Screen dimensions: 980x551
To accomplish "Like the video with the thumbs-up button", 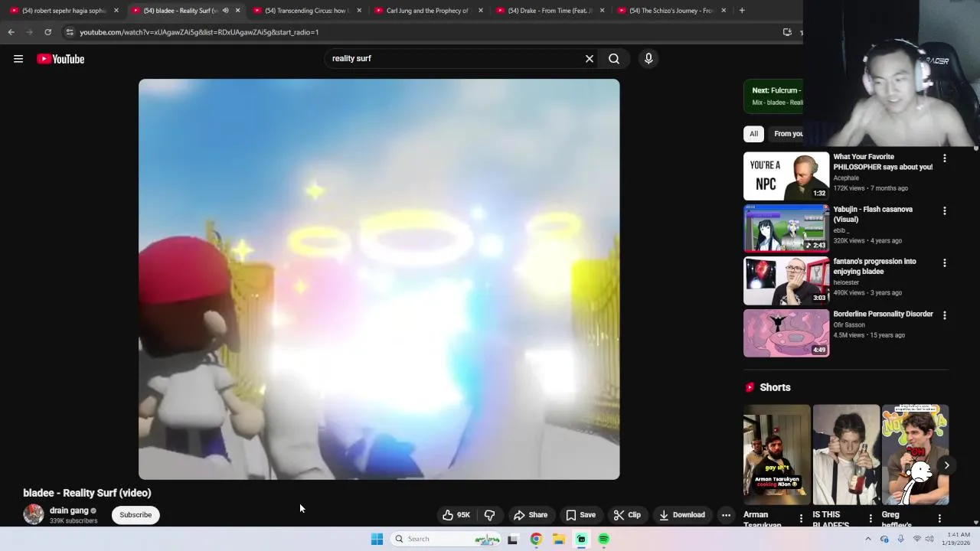I will click(x=456, y=515).
